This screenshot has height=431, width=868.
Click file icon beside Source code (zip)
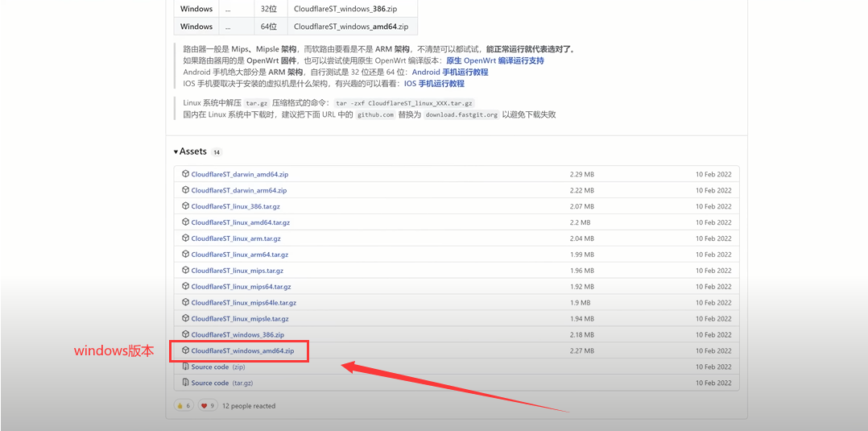185,367
